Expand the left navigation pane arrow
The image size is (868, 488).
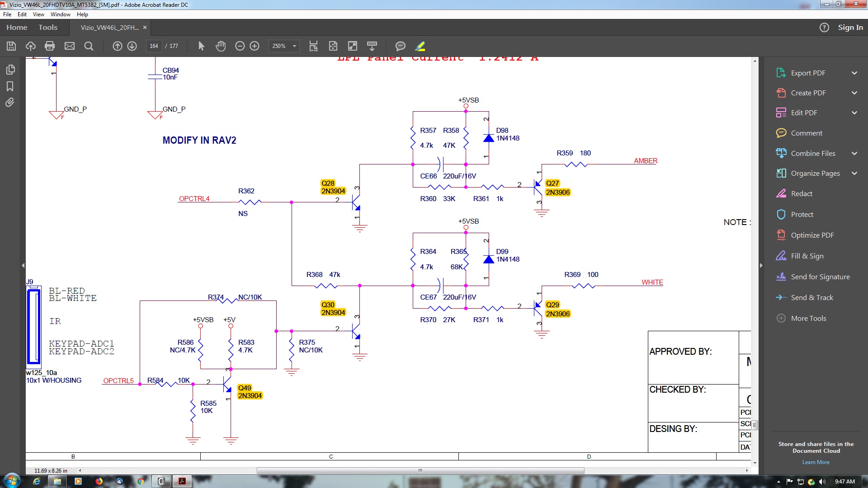point(23,266)
